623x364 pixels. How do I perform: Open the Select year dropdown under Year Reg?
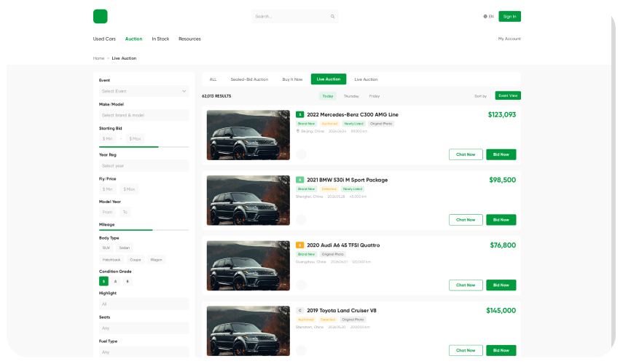(144, 166)
